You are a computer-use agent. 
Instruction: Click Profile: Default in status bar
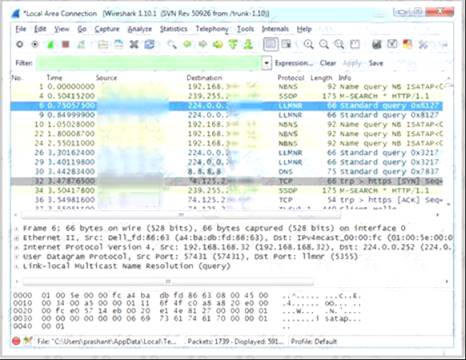point(314,341)
